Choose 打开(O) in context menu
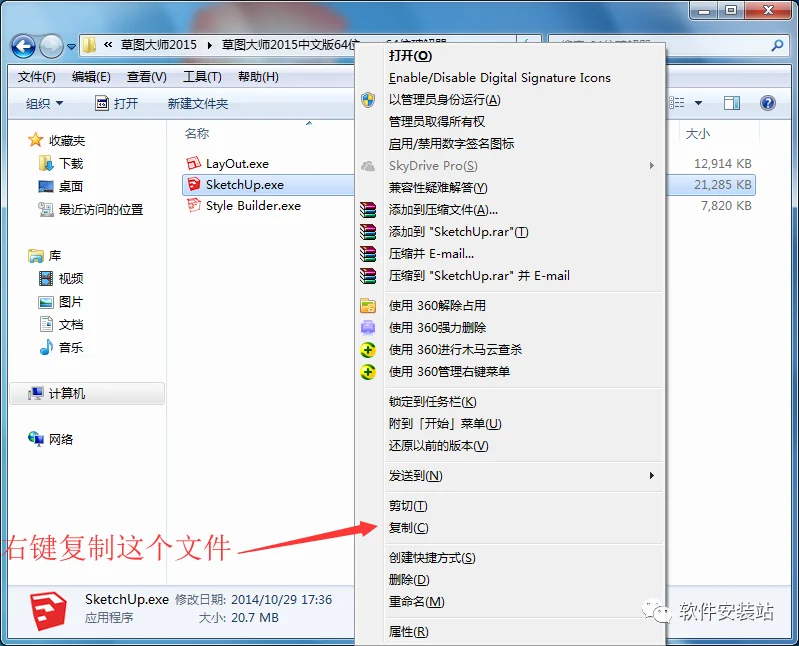The image size is (799, 646). click(510, 56)
